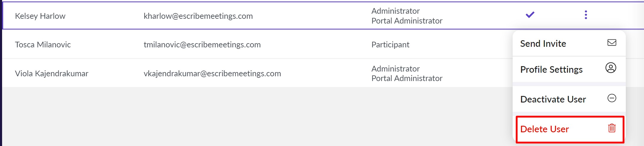The height and width of the screenshot is (146, 644).
Task: Click the vkajendrakumar@escribemeetings.com email address
Action: click(212, 74)
